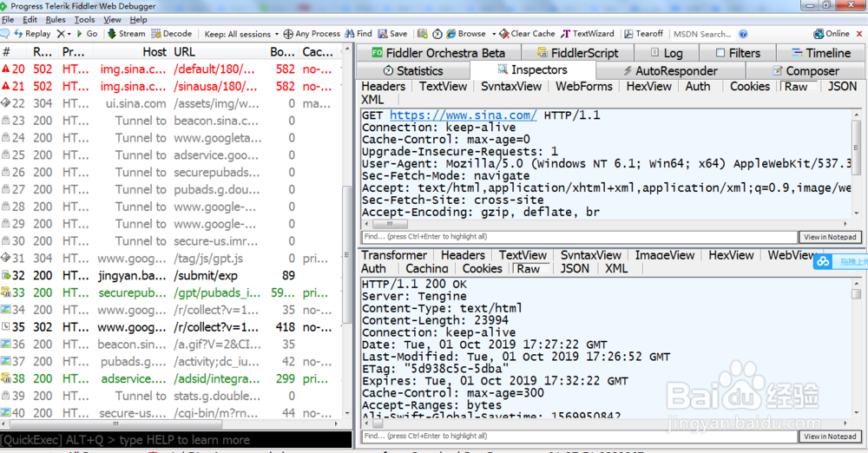Viewport: 868px width, 453px height.
Task: Switch to AutoResponder tab
Action: point(670,71)
